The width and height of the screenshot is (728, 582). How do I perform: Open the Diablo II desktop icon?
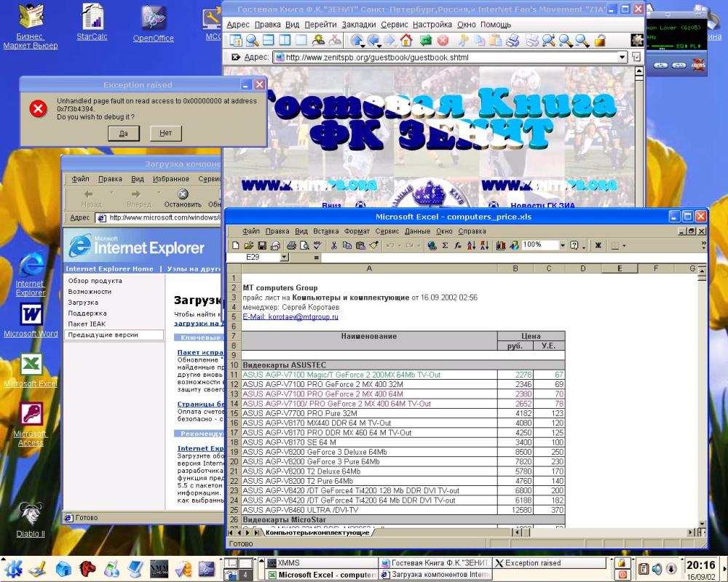[31, 519]
